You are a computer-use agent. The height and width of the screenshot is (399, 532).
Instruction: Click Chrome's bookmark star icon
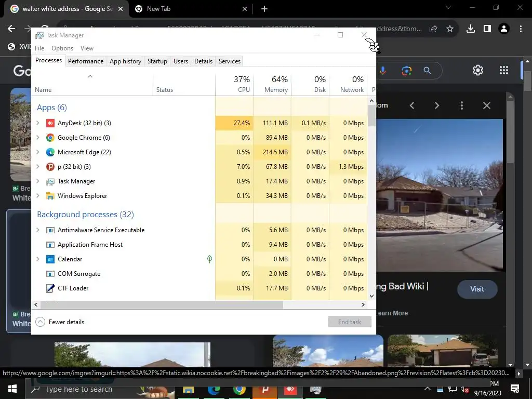point(450,29)
